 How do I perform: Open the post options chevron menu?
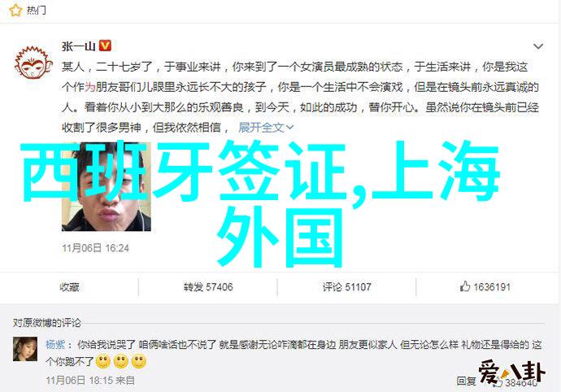coord(538,46)
